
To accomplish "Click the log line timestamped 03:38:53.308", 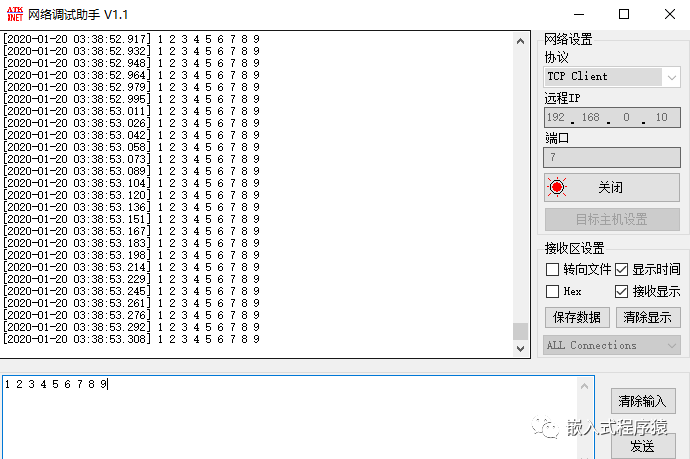I will (132, 339).
